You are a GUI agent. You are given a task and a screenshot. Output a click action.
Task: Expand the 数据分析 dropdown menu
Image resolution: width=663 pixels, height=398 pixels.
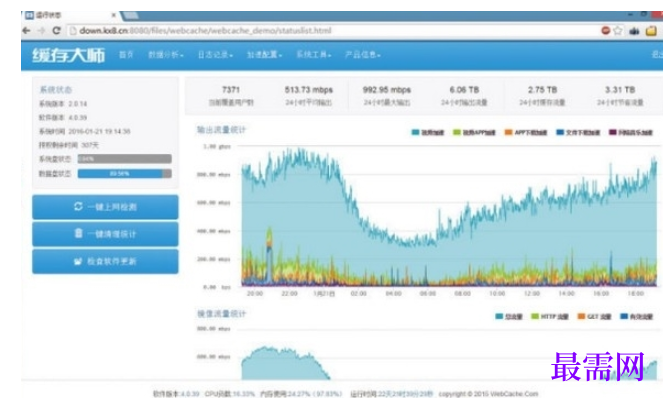pos(165,55)
